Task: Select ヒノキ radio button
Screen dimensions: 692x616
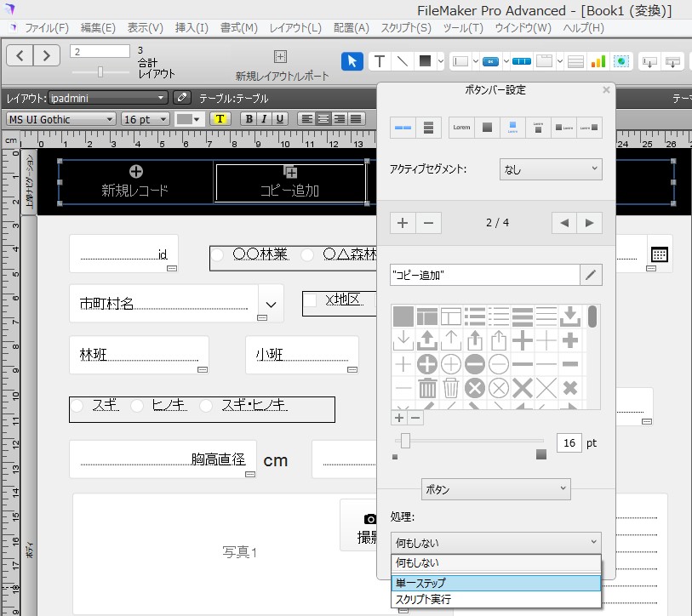Action: pyautogui.click(x=137, y=406)
